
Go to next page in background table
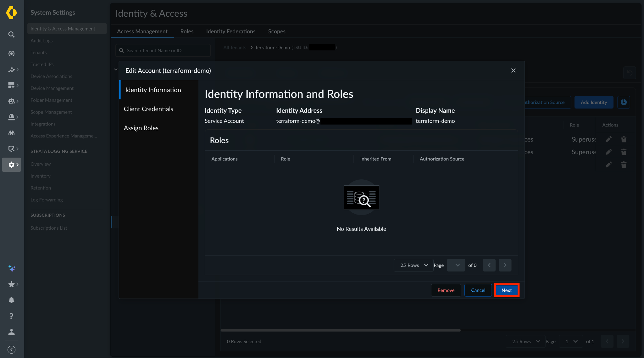pos(623,341)
